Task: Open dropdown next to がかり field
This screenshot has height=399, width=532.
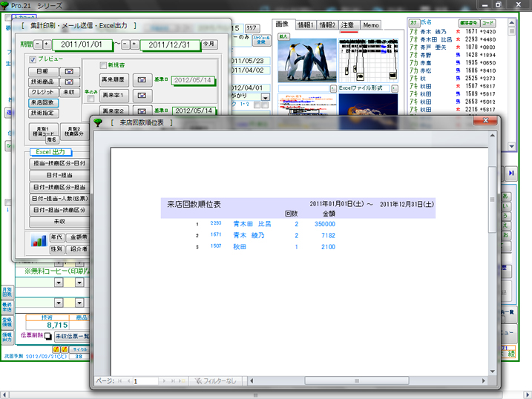Action: (266, 97)
